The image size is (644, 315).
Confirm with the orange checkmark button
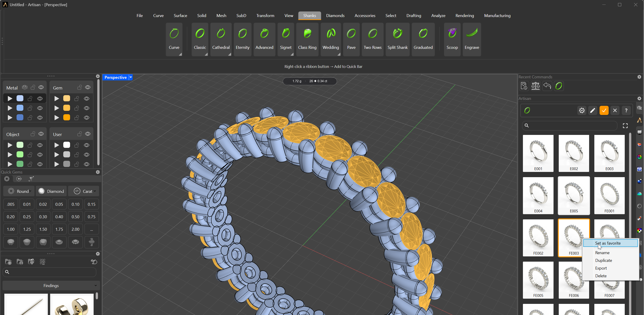pos(604,110)
